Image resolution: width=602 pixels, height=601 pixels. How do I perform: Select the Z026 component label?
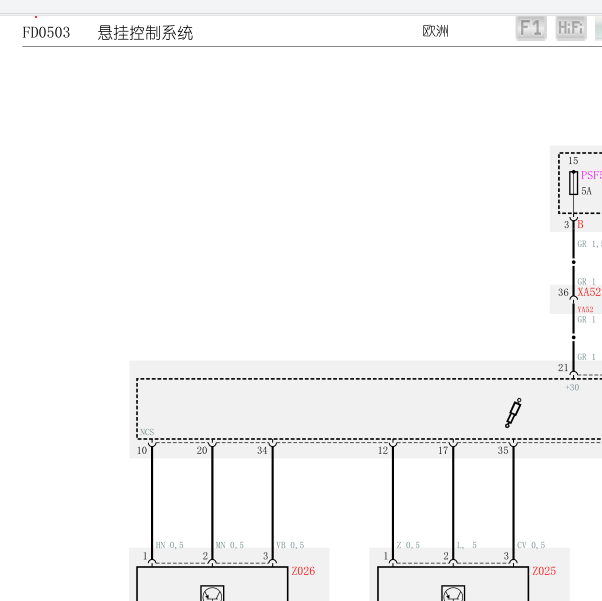click(303, 571)
